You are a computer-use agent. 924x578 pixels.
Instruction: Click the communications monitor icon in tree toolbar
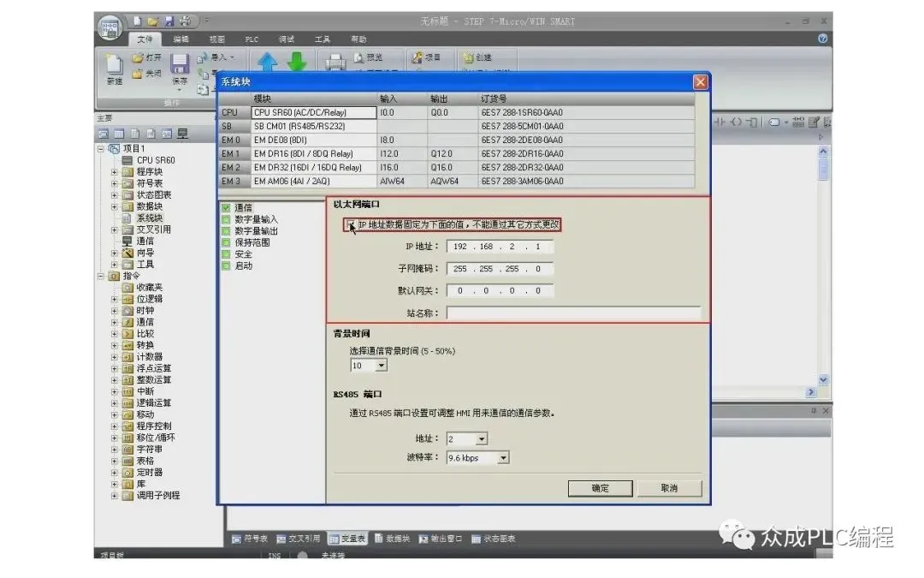pyautogui.click(x=183, y=134)
